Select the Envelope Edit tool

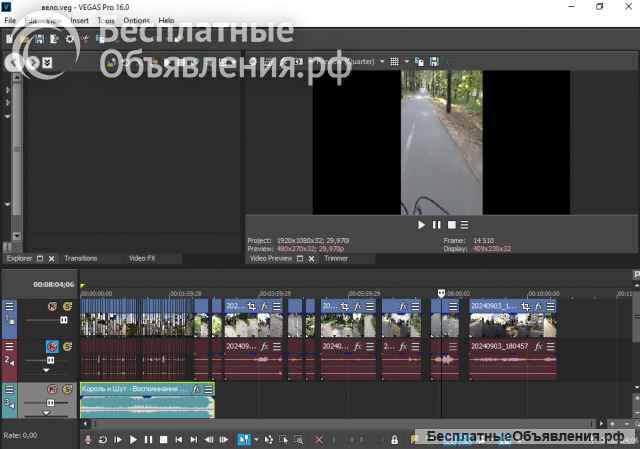click(x=269, y=440)
